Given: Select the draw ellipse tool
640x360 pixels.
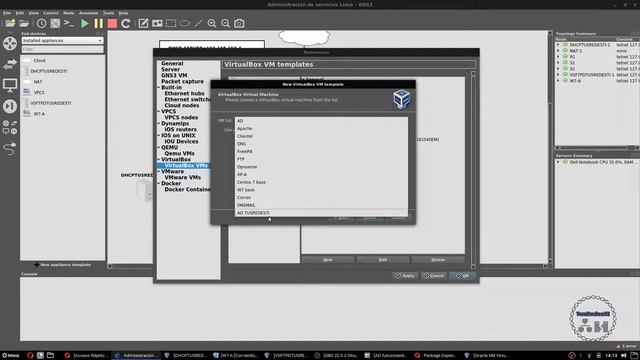Looking at the screenshot, I should (x=184, y=23).
